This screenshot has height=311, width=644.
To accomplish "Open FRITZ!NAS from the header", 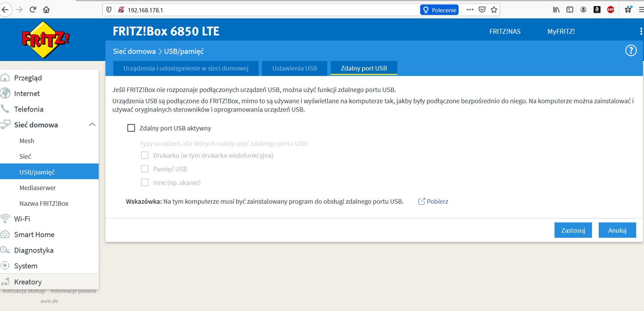I will (x=505, y=31).
